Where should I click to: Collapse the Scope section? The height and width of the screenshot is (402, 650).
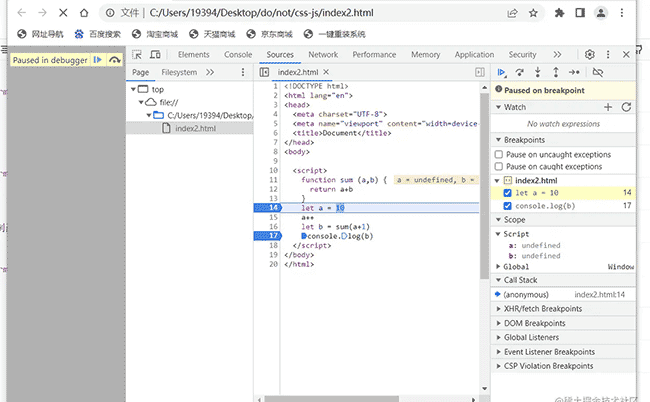[499, 220]
